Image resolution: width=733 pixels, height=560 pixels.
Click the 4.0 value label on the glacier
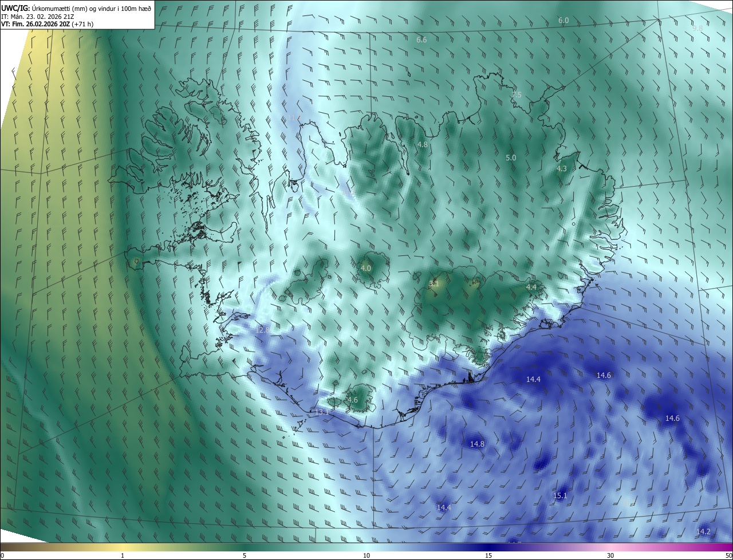366,268
